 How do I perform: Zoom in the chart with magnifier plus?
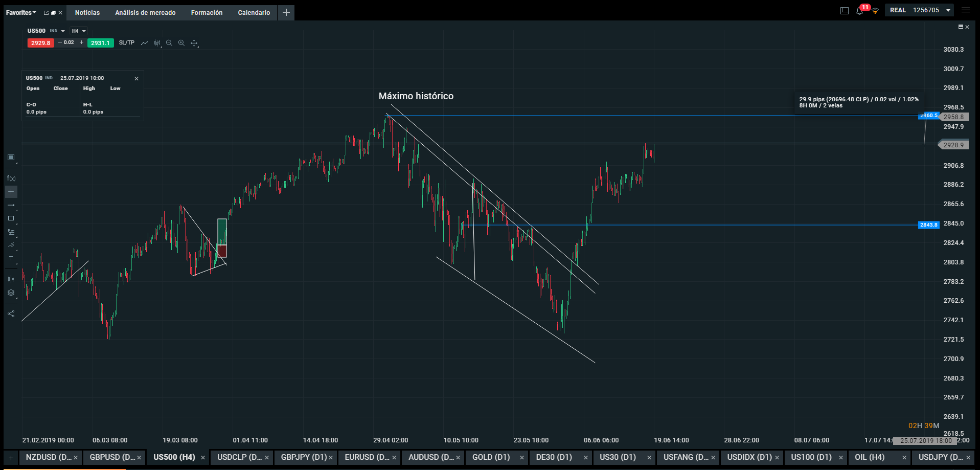(x=181, y=43)
